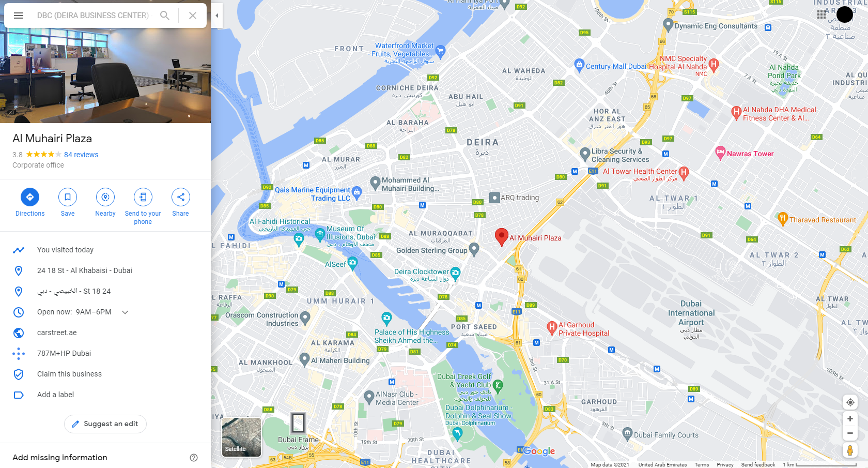Toggle Satellite view thumbnail

click(241, 437)
